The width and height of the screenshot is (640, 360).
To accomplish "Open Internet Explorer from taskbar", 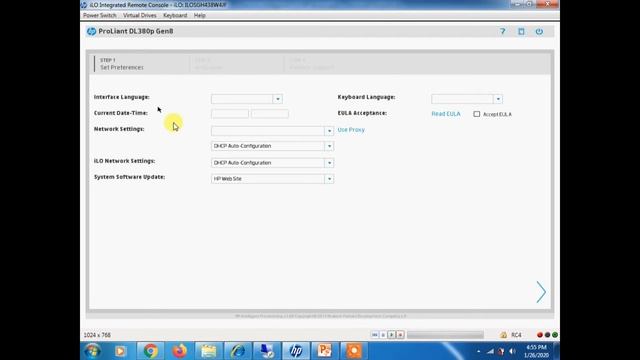I will click(238, 351).
